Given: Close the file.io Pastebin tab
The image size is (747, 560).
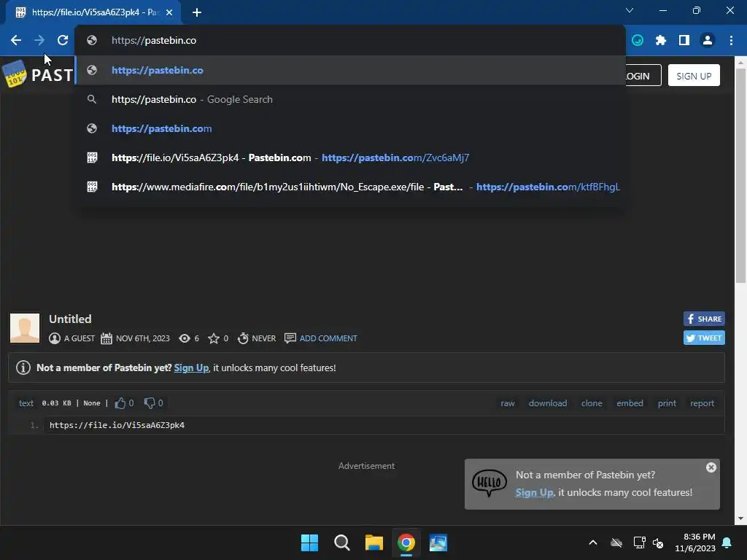Looking at the screenshot, I should tap(169, 12).
